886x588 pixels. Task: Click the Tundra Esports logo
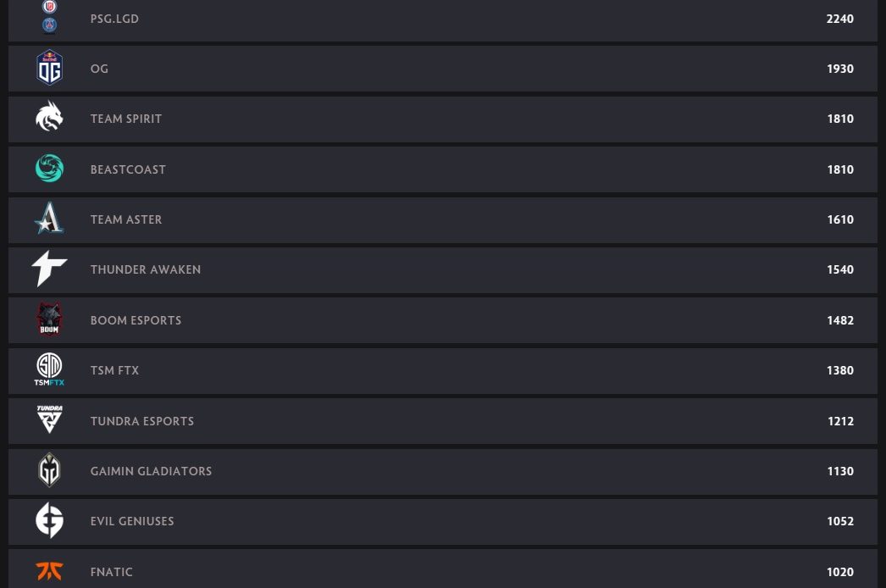(x=49, y=420)
